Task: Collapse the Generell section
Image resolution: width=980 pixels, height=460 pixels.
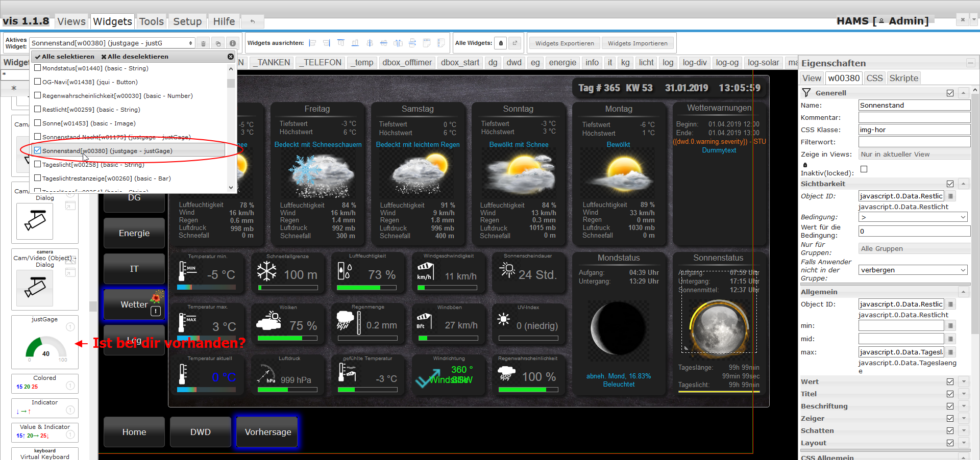Action: [x=963, y=93]
